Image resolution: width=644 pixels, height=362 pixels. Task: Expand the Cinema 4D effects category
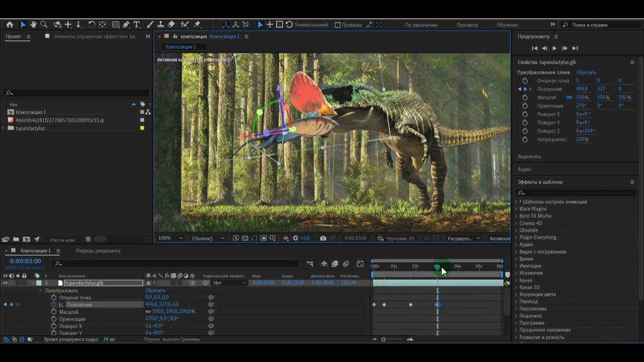[x=516, y=223]
